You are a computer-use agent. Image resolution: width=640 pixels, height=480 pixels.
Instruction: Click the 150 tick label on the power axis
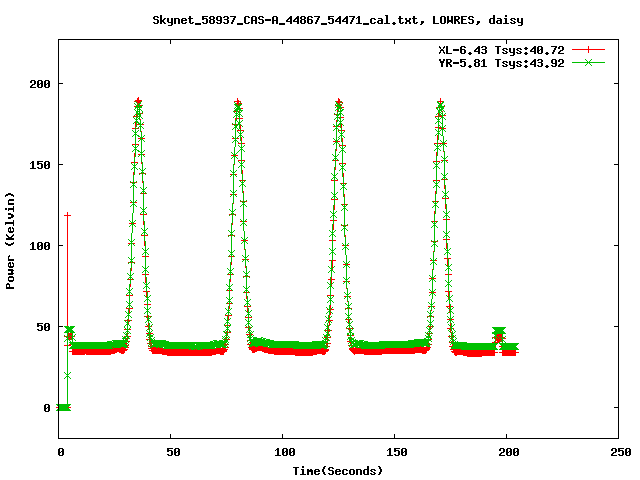coord(40,165)
